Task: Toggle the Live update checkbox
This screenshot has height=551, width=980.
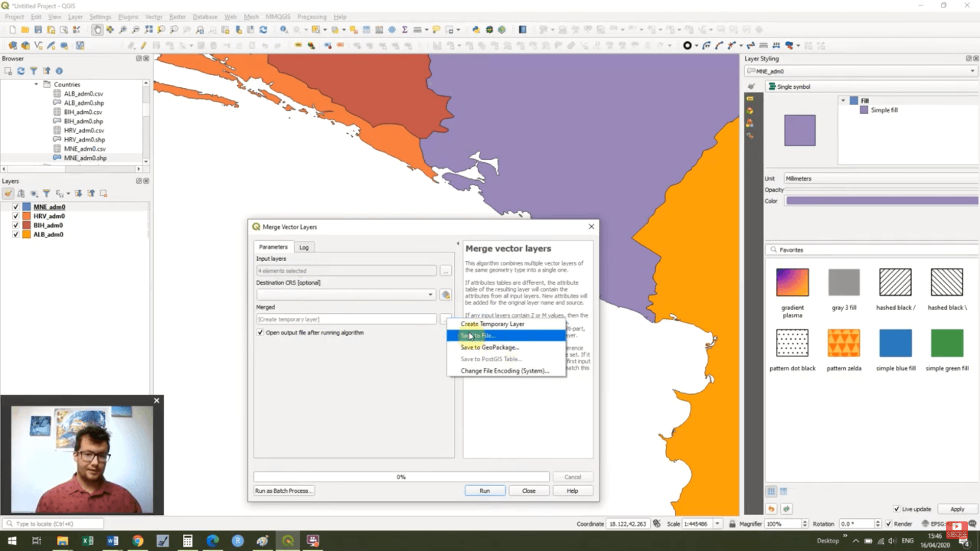Action: coord(896,509)
